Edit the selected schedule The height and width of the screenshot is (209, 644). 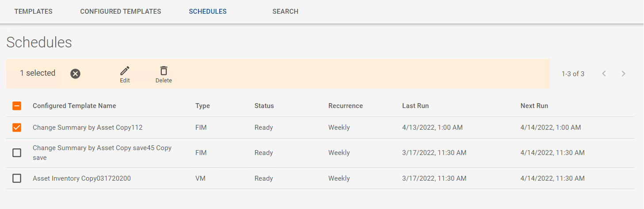[x=125, y=74]
